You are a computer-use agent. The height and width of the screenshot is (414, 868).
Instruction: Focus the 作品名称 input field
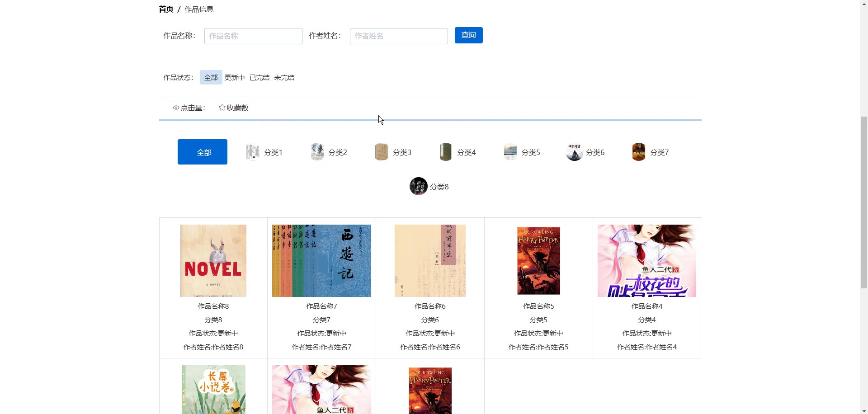253,36
